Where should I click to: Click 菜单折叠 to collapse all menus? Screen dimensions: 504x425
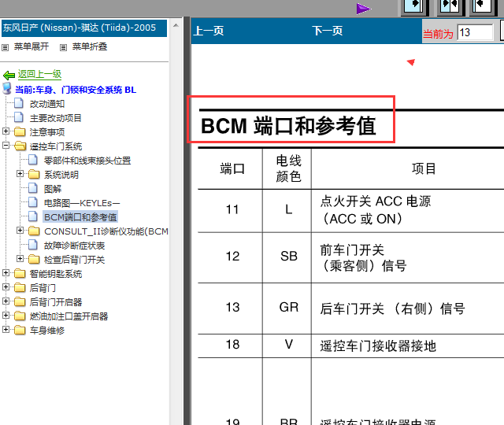pos(90,47)
